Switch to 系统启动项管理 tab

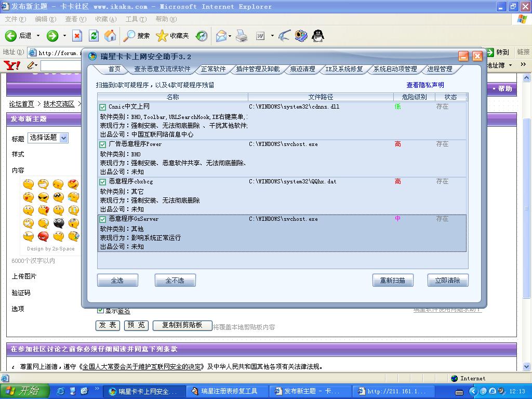[x=395, y=69]
